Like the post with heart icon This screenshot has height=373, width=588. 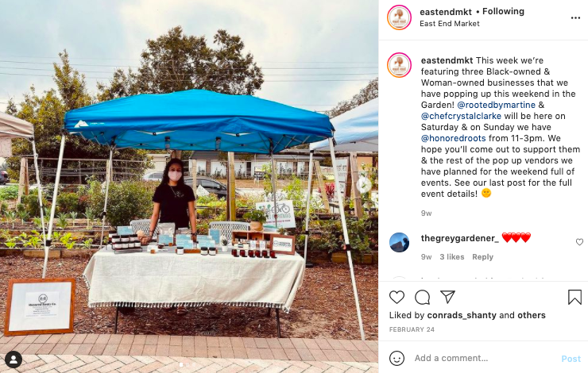pyautogui.click(x=397, y=297)
